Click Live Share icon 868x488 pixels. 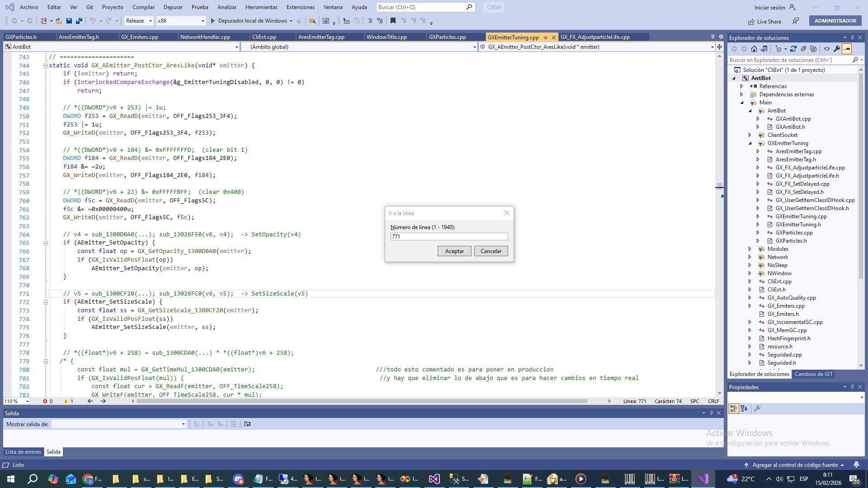(x=751, y=21)
